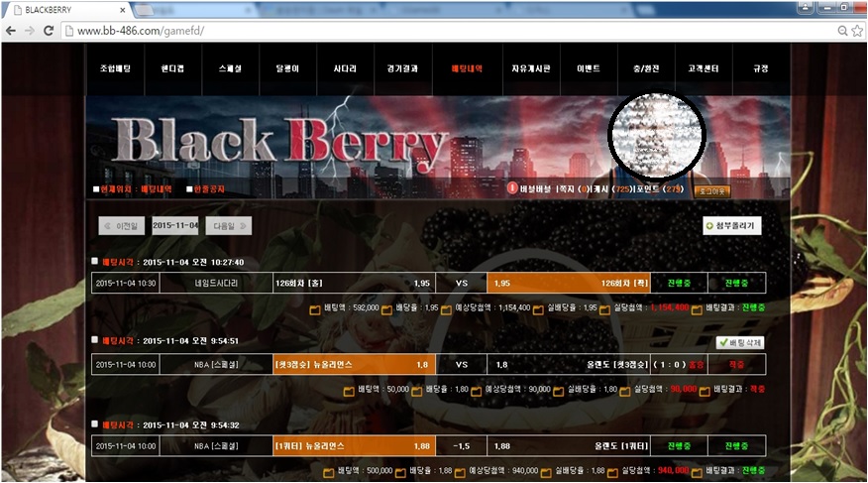Screen dimensions: 868x483
Task: Check the bet at 오전 9:54:32
Action: 95,423
